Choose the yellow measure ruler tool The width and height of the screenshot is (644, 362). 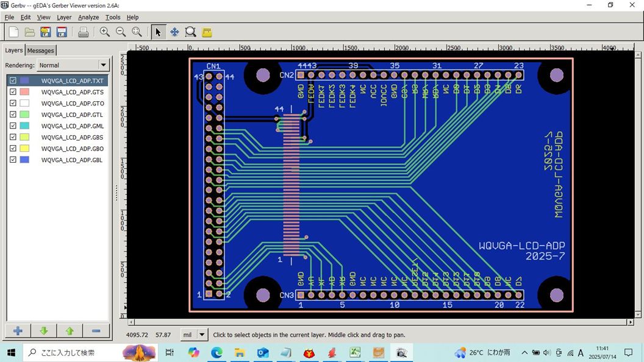coord(207,32)
